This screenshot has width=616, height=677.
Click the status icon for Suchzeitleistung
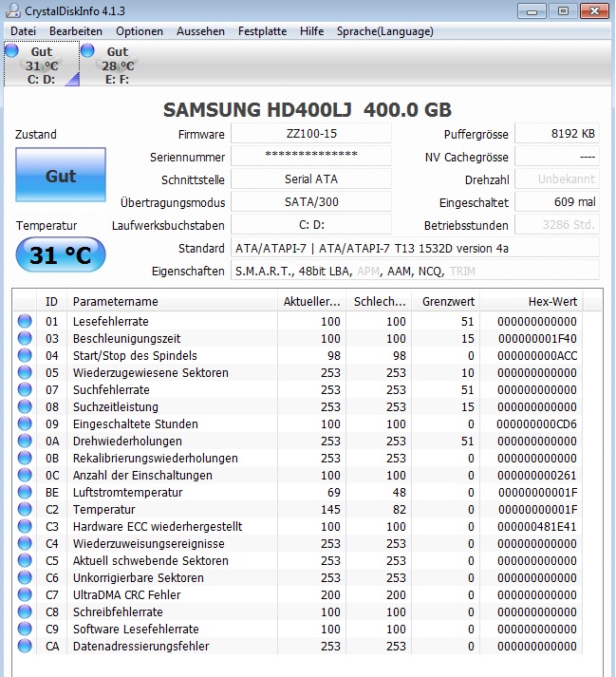point(25,406)
